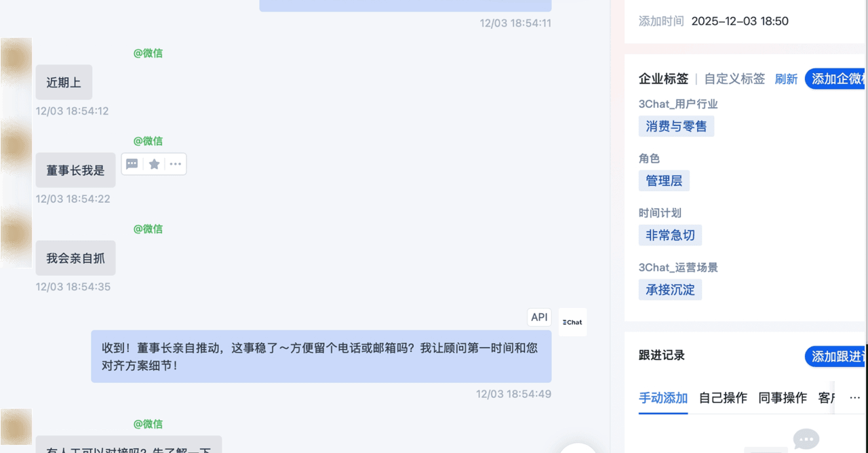The image size is (868, 453).
Task: Expand more follow-up tabs with ellipsis
Action: click(854, 398)
